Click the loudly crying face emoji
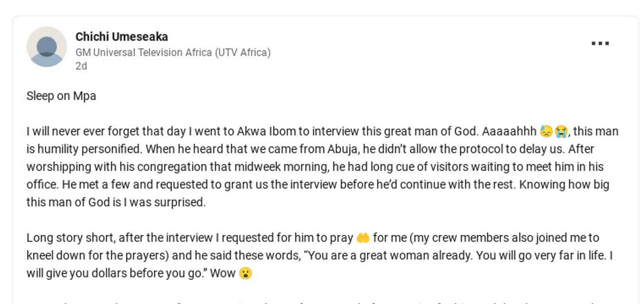The width and height of the screenshot is (644, 304). pos(561,132)
